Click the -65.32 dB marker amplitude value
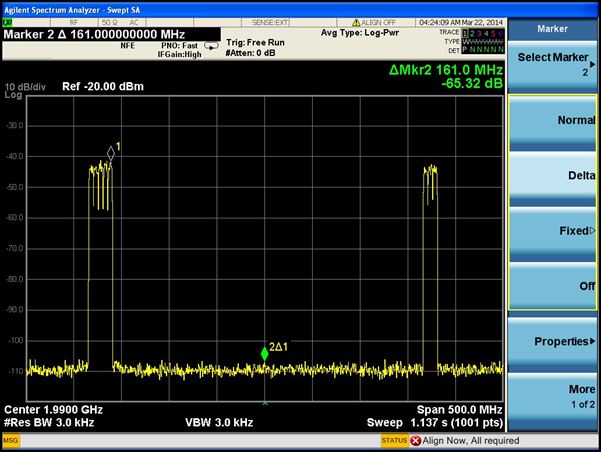This screenshot has width=601, height=452. point(472,83)
